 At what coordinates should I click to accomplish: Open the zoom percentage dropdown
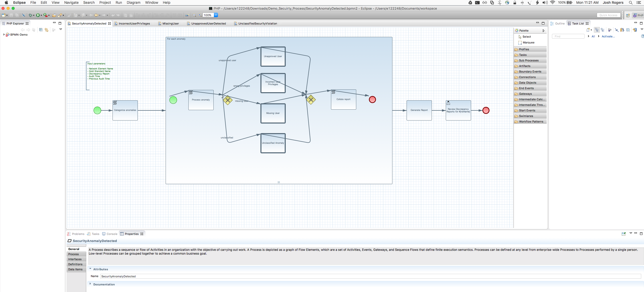(216, 15)
